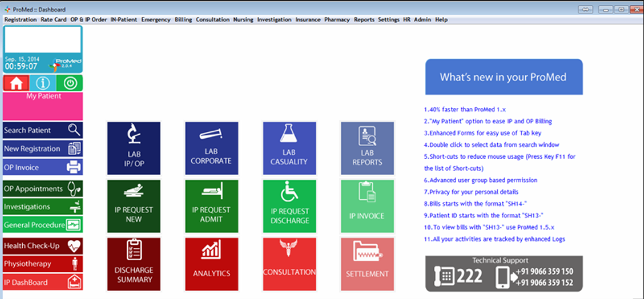Go to the Home dashboard icon

[15, 83]
